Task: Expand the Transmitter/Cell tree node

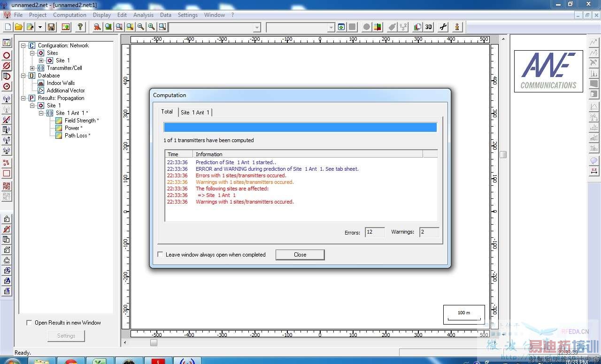Action: pos(32,68)
